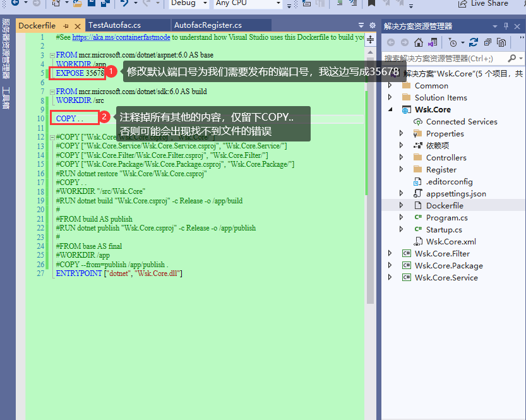Close the Dockerfile tab
The width and height of the screenshot is (526, 420).
click(78, 26)
